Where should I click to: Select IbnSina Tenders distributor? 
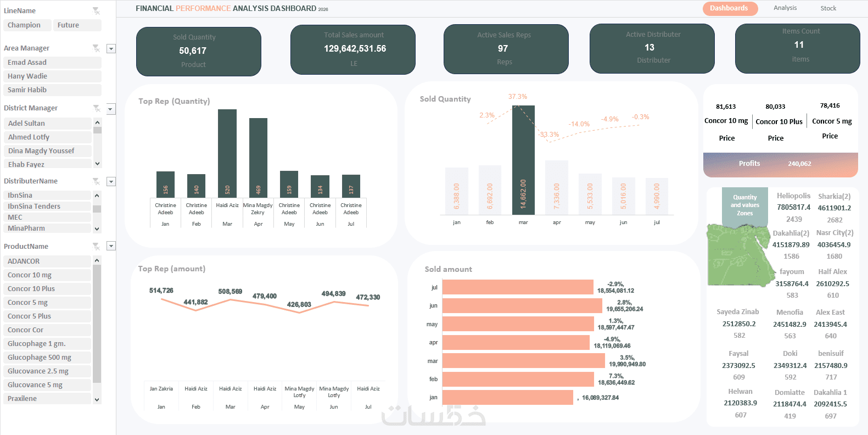point(47,207)
